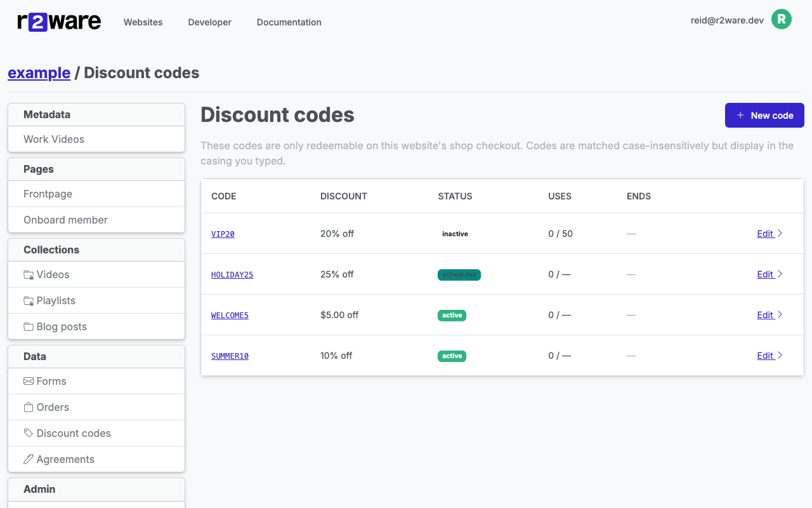
Task: Click the reid@r2ware.dev account email
Action: pyautogui.click(x=727, y=20)
